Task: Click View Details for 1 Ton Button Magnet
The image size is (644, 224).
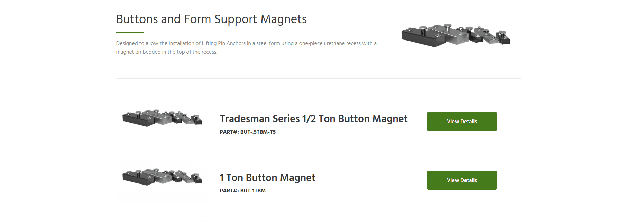Action: 462,180
